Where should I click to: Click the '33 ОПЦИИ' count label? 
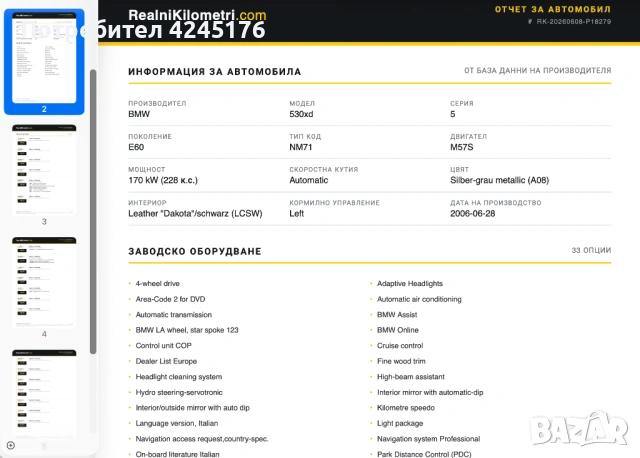coord(591,250)
